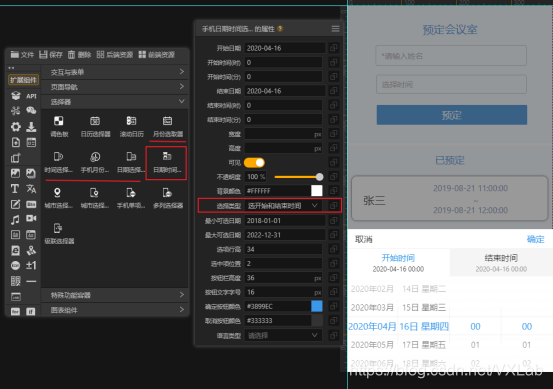The image size is (553, 389).
Task: Switch to 开始时间 tab in picker
Action: pos(398,263)
